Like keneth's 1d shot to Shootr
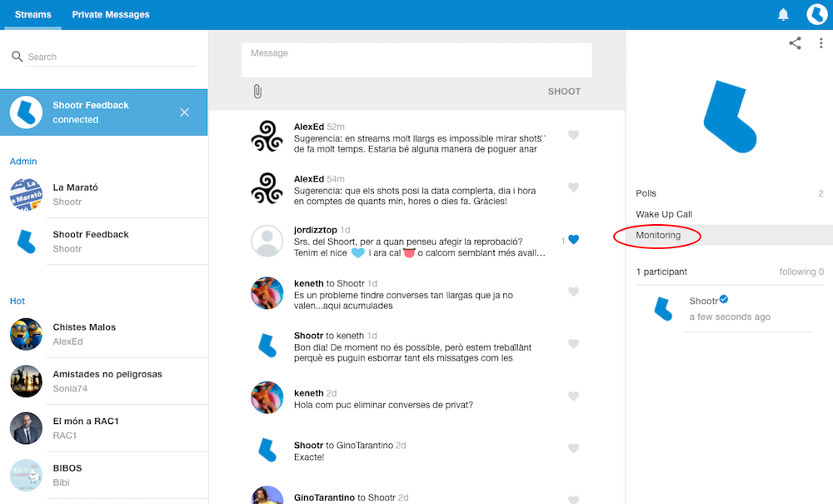This screenshot has height=504, width=833. 573,292
